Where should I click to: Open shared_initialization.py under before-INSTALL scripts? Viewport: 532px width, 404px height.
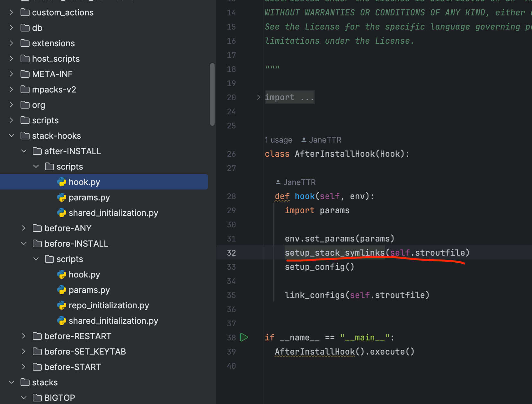[113, 321]
